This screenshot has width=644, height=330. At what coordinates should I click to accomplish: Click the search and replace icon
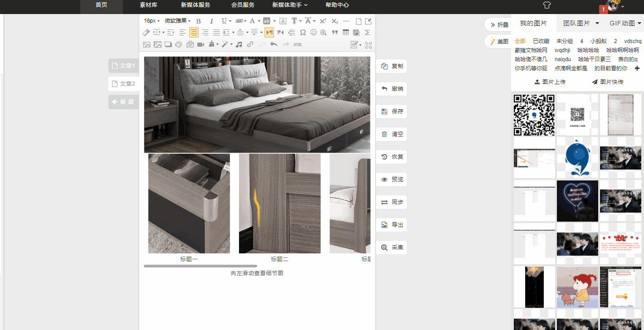tap(323, 33)
